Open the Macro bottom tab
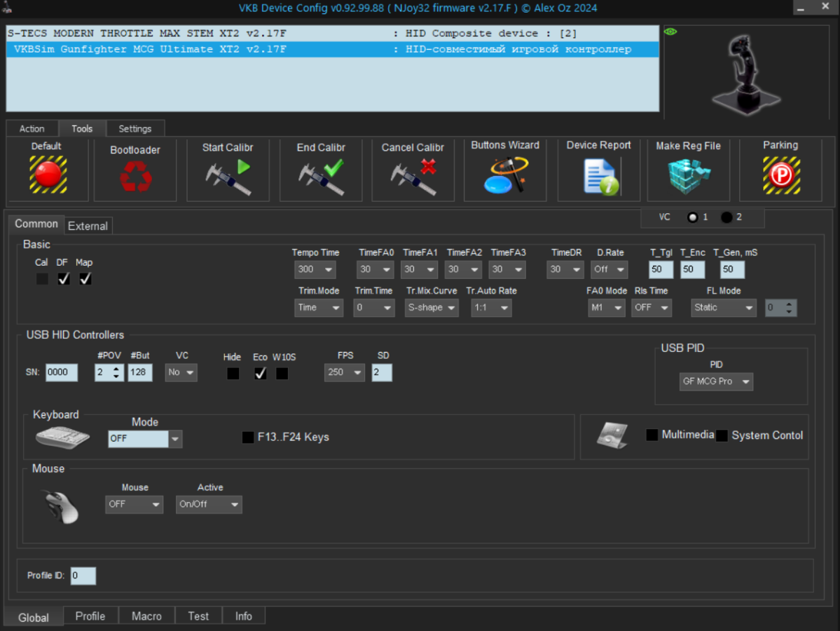 click(146, 616)
